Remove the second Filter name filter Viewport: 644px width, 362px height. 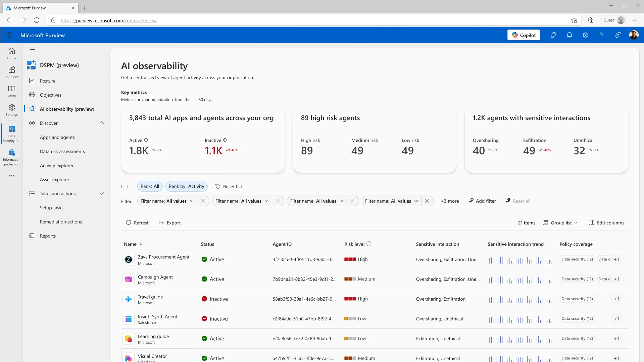(278, 201)
